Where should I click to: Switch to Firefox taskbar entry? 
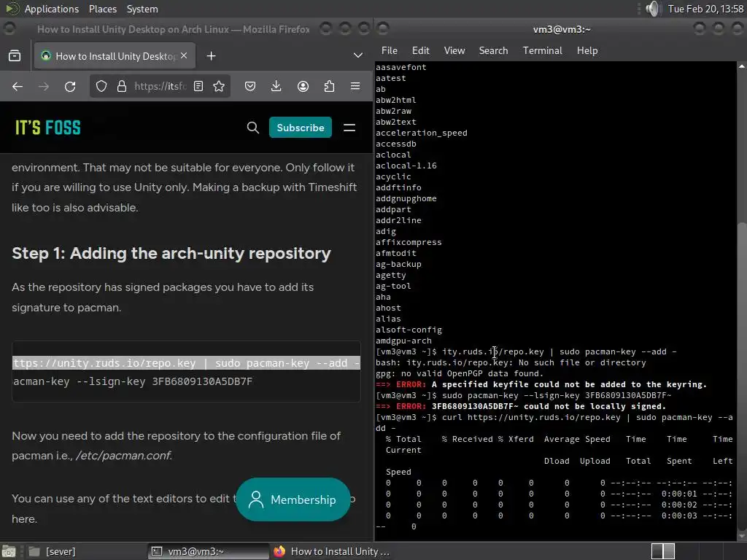[x=332, y=551]
